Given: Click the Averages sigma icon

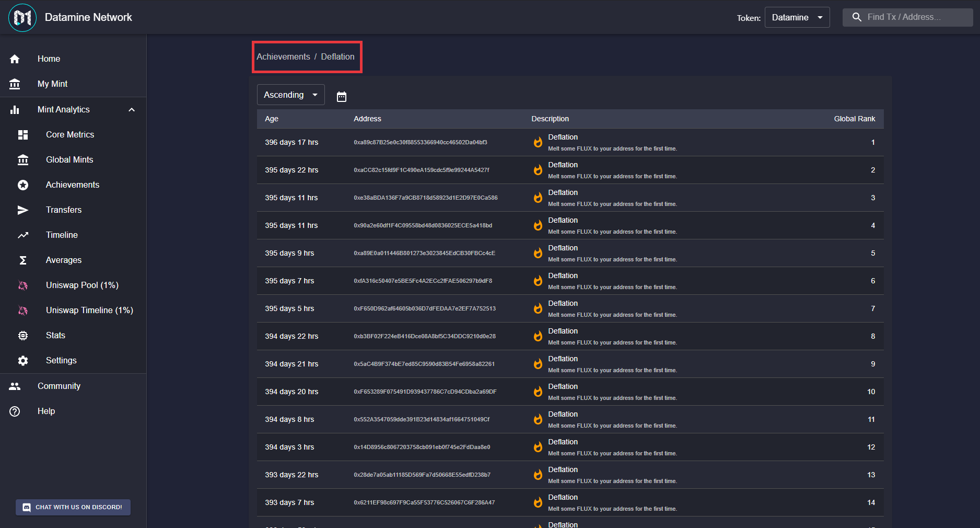Looking at the screenshot, I should [23, 260].
